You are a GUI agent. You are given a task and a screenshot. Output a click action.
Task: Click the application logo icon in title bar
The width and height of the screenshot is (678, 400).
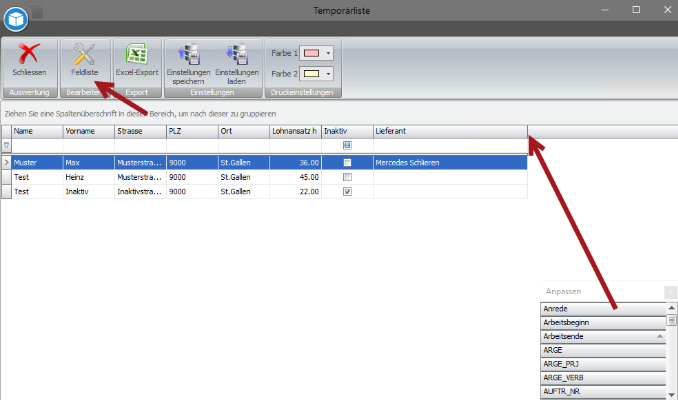click(14, 16)
